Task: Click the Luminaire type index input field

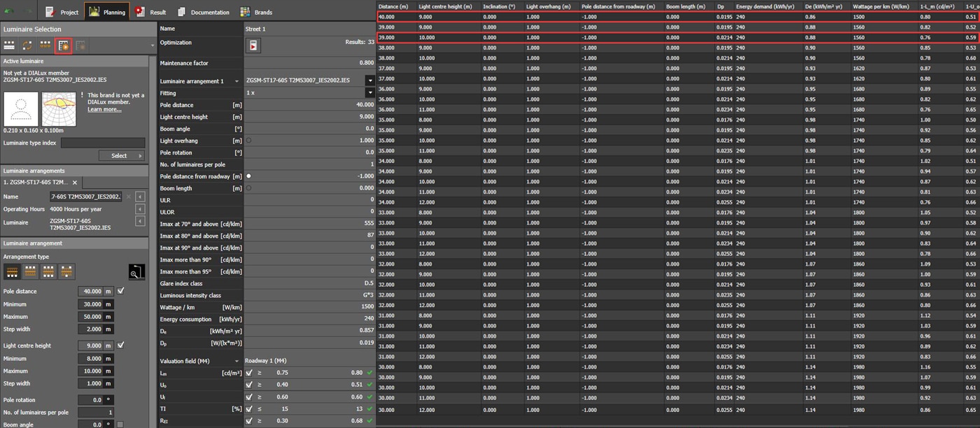Action: [103, 143]
